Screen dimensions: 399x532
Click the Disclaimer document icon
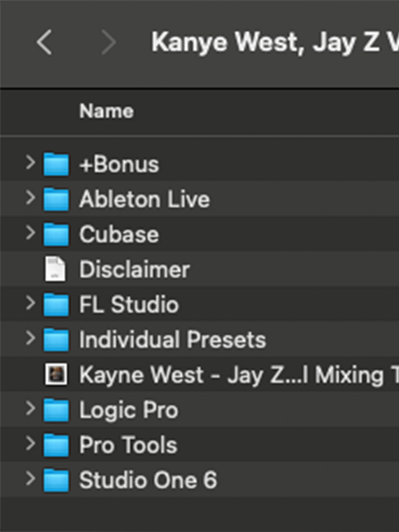pos(55,269)
